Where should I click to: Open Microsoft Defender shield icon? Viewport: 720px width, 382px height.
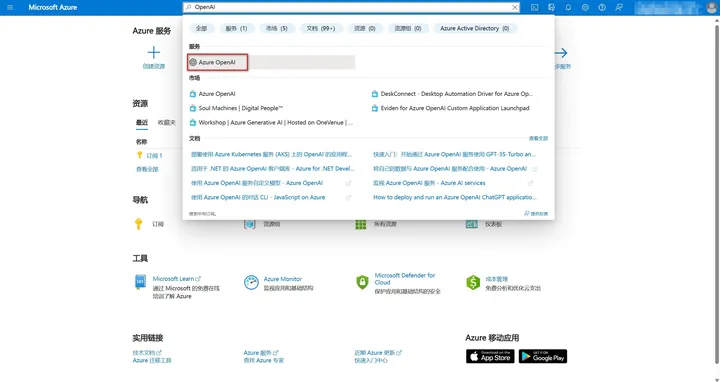click(x=362, y=282)
